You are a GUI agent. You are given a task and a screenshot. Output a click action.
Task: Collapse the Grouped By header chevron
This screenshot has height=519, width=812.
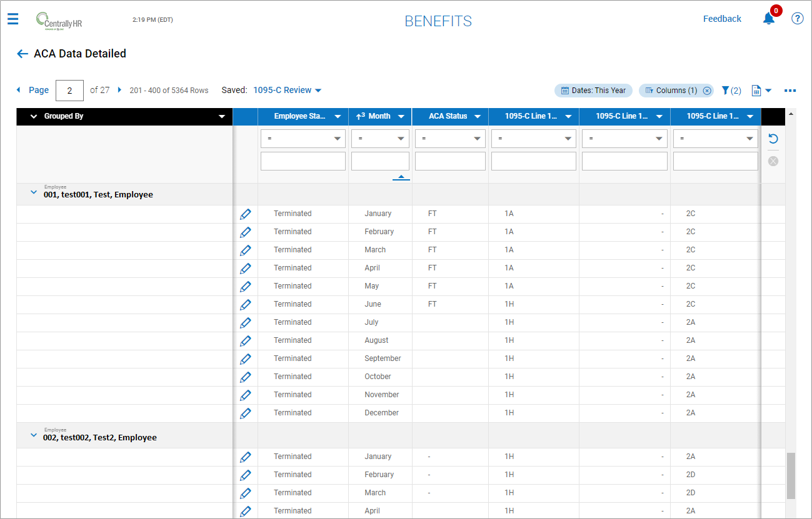point(34,117)
